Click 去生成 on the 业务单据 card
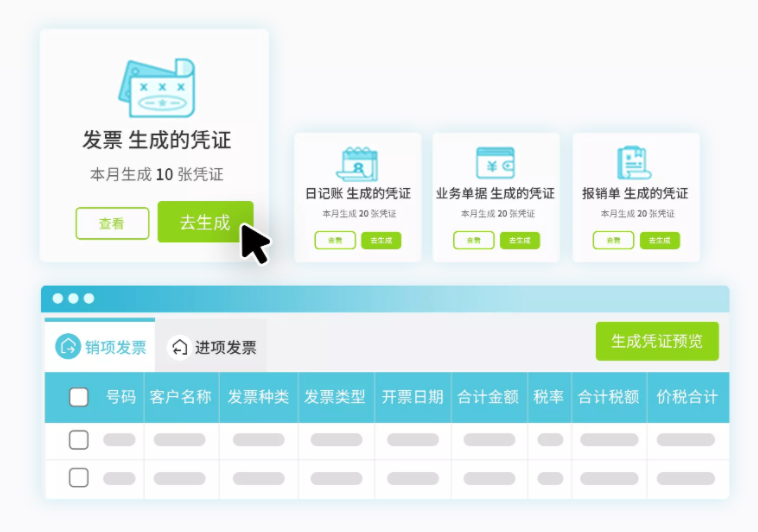This screenshot has height=532, width=758. coord(520,240)
